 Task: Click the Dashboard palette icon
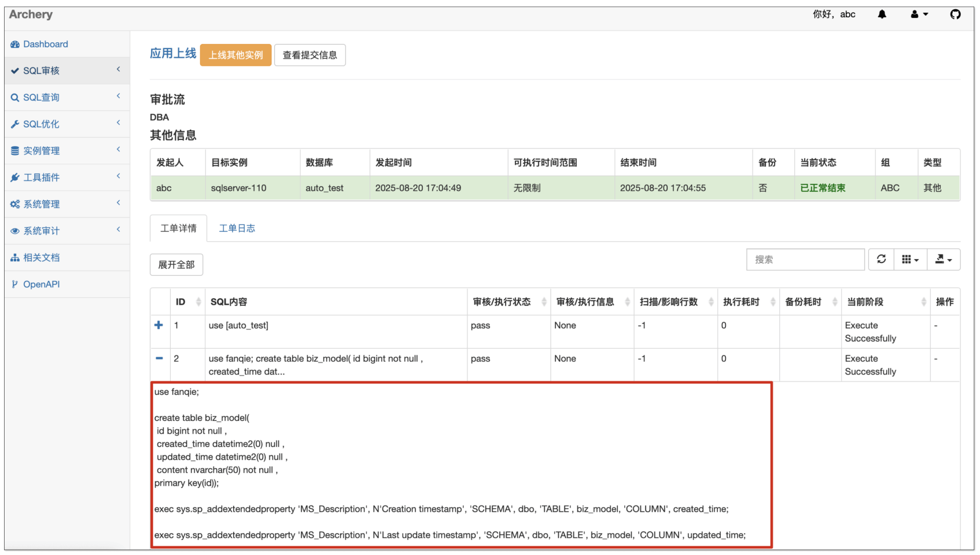[x=15, y=45]
